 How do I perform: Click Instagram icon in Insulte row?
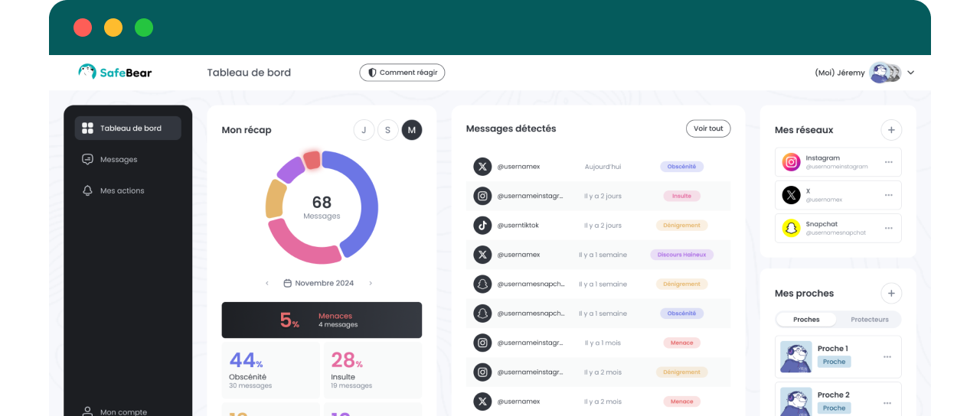482,196
